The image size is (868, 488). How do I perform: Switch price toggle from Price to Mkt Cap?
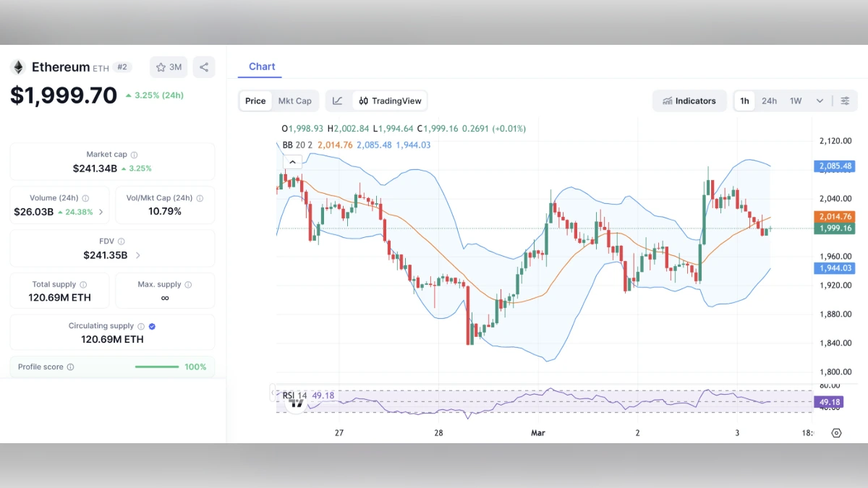(295, 100)
